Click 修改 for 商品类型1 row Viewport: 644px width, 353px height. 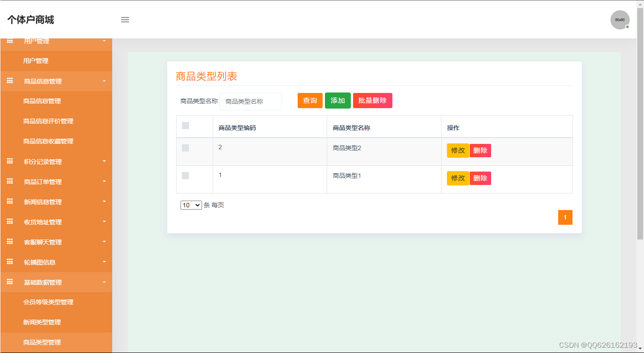(458, 178)
